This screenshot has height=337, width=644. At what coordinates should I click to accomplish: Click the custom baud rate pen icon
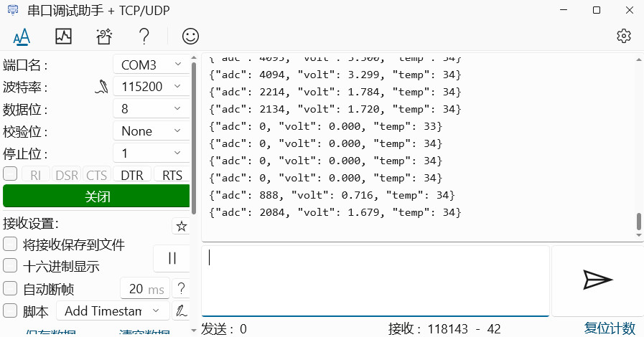[101, 87]
